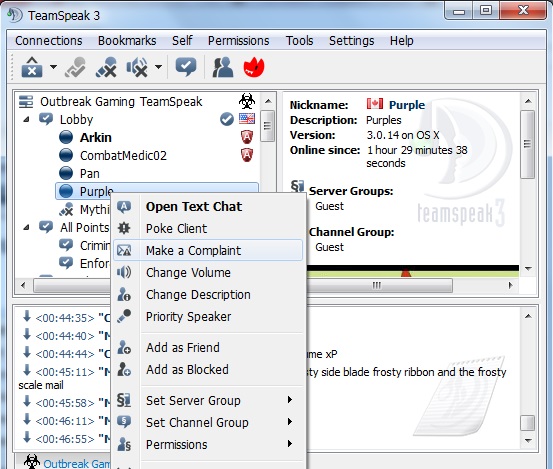Click the muted microphone icon beside Mythi
Screen dimensions: 553x469
66,209
